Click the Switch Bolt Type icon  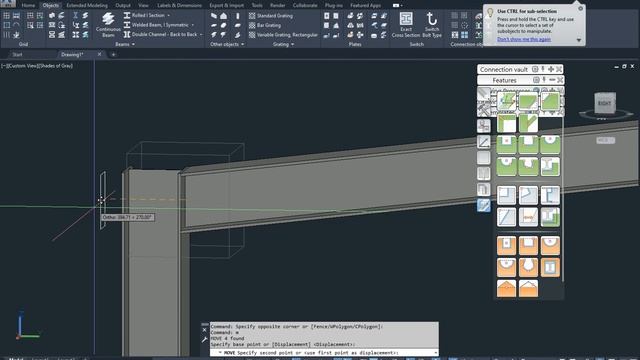(x=432, y=25)
